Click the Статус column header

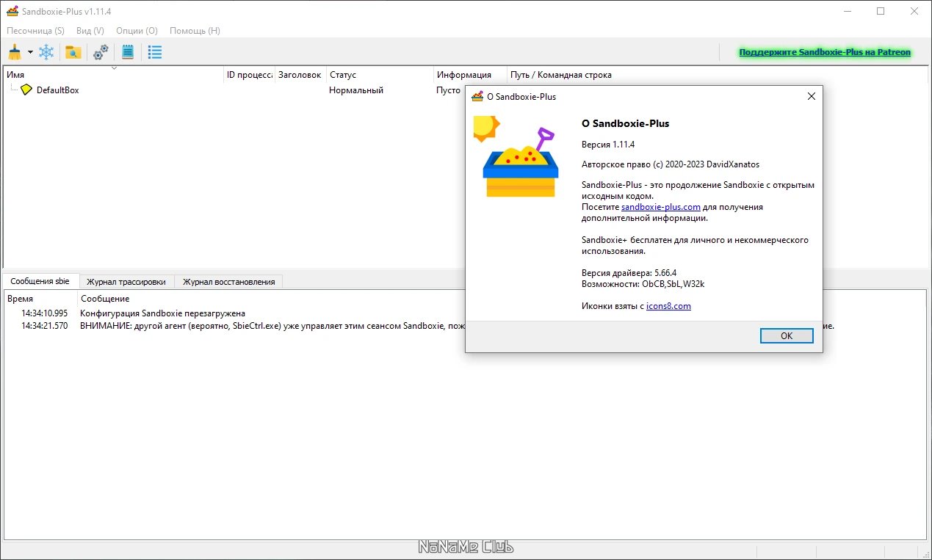380,75
